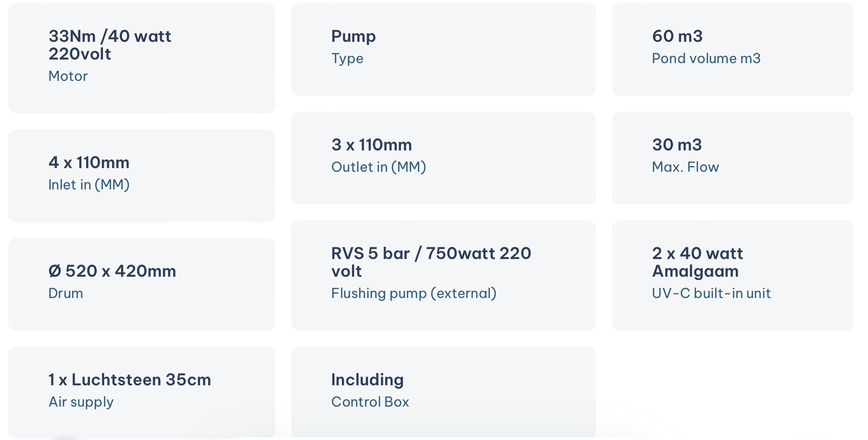Select the Flushing pump (external) label

pos(414,293)
